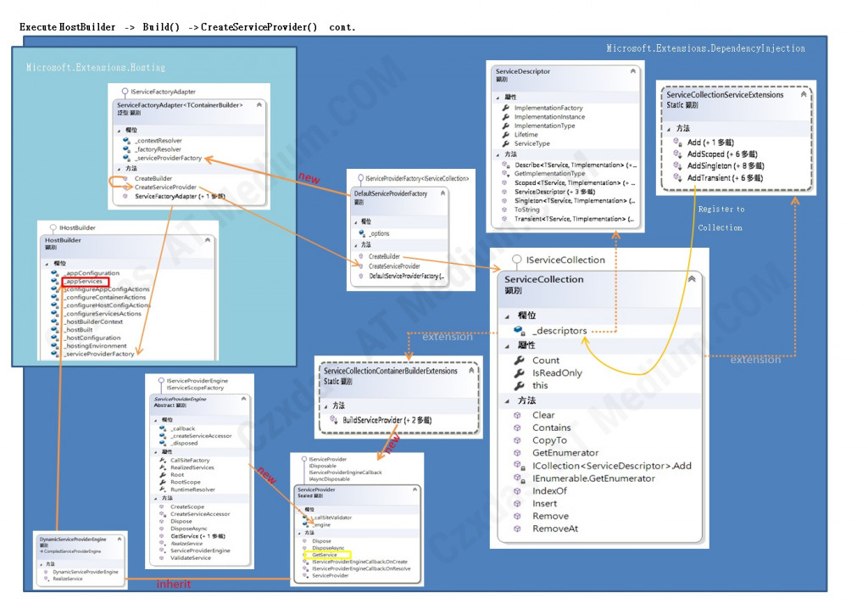Image resolution: width=868 pixels, height=604 pixels.
Task: Click the method icon beside ToString in ServiceDescriptor
Action: click(505, 210)
